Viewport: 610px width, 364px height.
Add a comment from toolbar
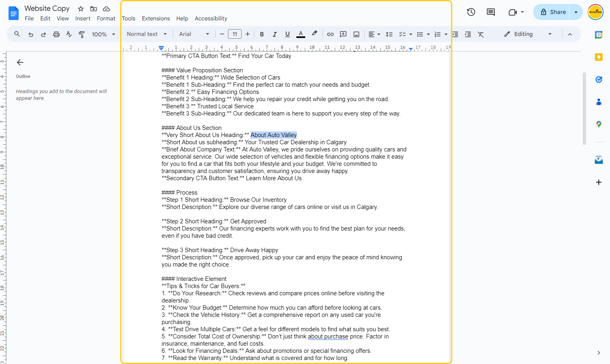[x=343, y=34]
